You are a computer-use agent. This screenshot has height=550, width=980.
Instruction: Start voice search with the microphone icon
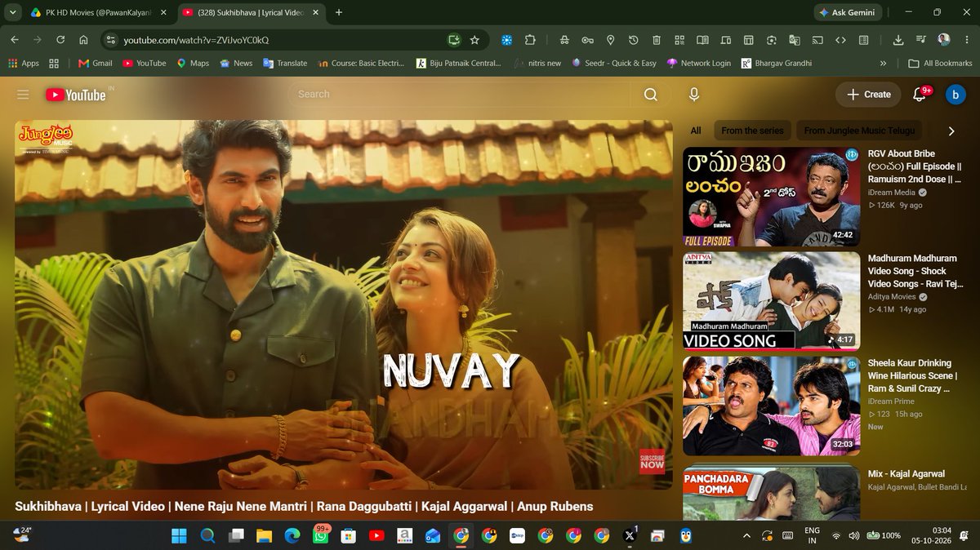click(x=694, y=95)
